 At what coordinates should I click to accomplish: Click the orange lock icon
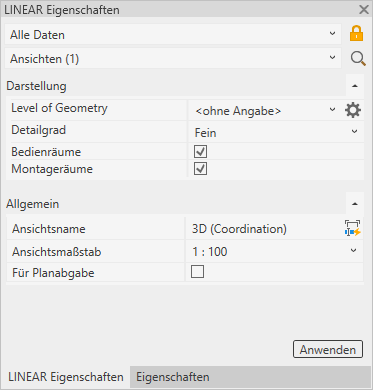[356, 34]
